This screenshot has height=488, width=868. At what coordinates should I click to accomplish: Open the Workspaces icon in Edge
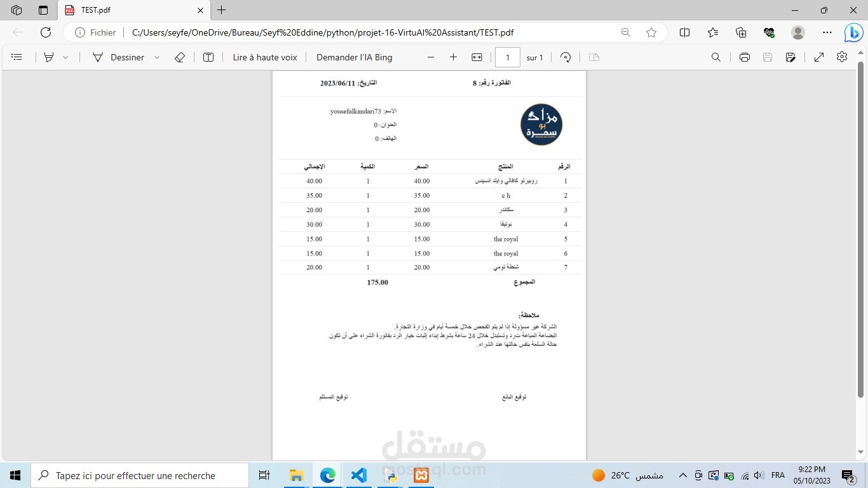click(x=17, y=10)
